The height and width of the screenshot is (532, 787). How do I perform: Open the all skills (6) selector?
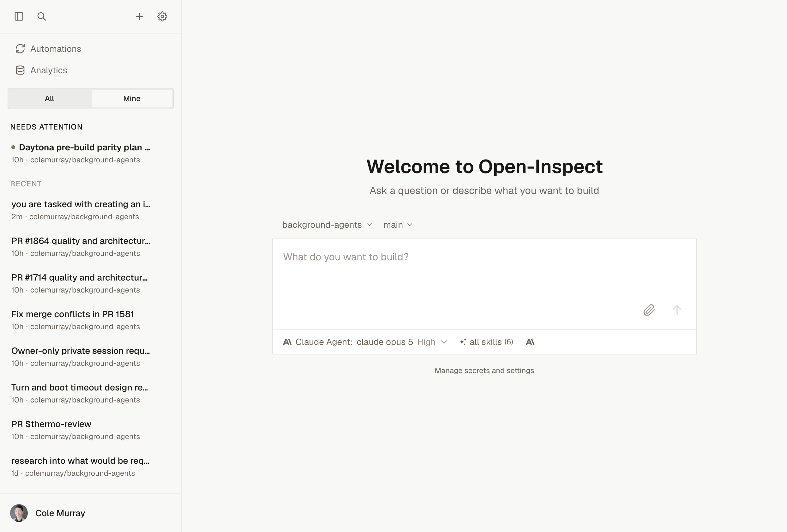point(486,342)
